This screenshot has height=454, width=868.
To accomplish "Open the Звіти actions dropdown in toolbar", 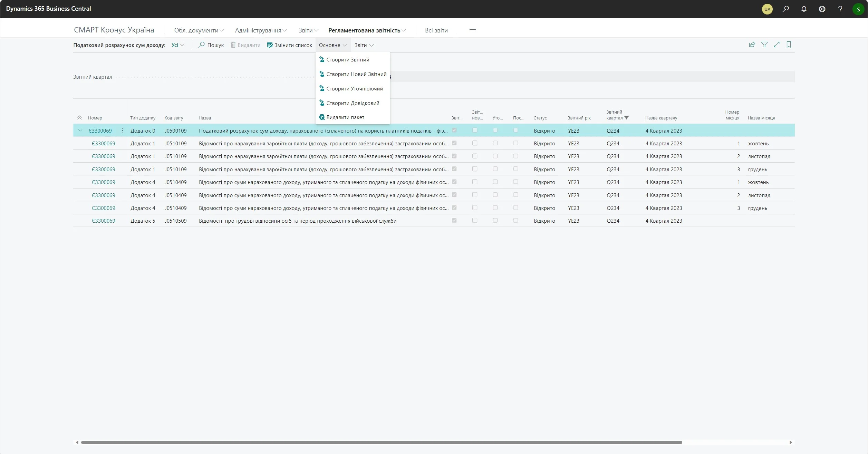I will coord(364,45).
